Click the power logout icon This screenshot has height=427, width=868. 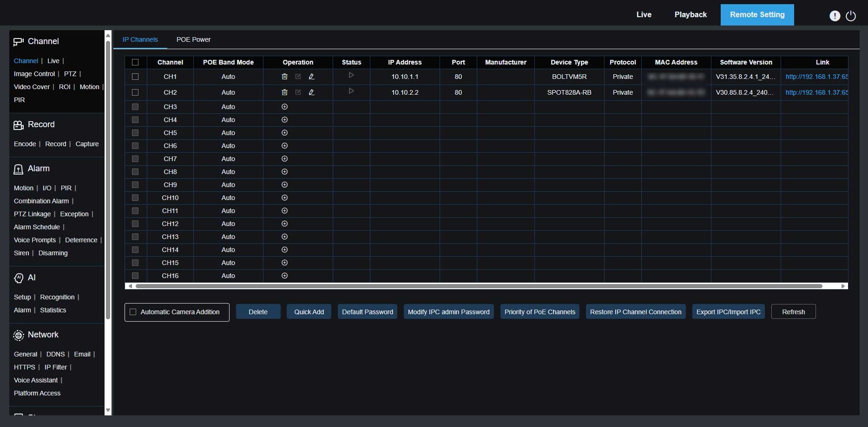pyautogui.click(x=851, y=16)
